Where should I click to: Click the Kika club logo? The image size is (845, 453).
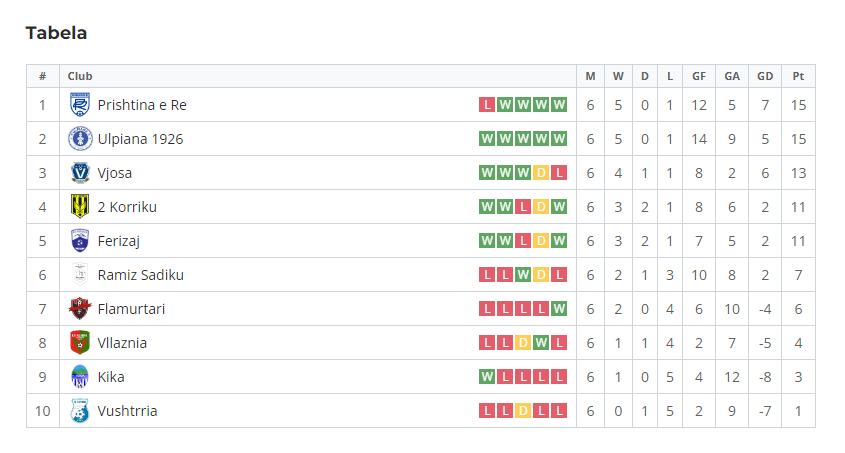click(80, 377)
